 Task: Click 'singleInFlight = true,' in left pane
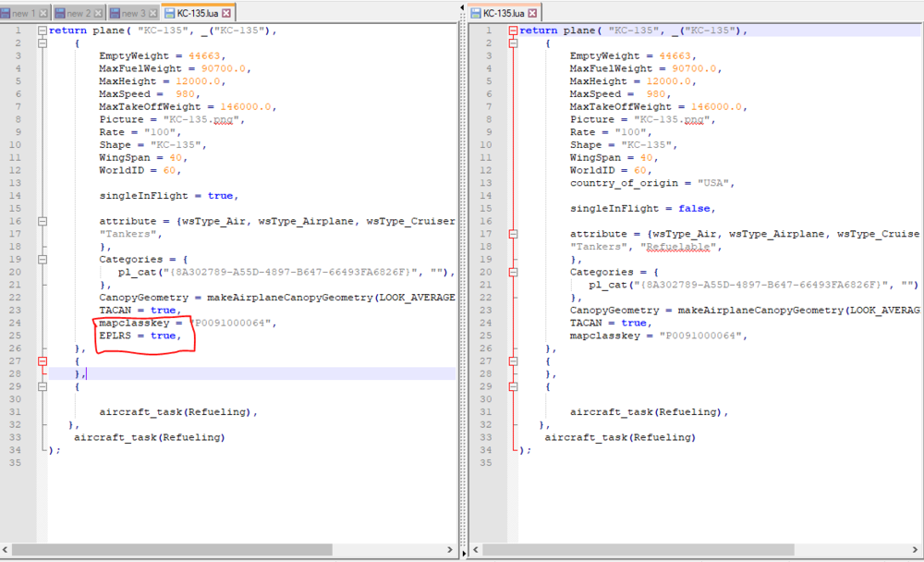click(x=168, y=196)
